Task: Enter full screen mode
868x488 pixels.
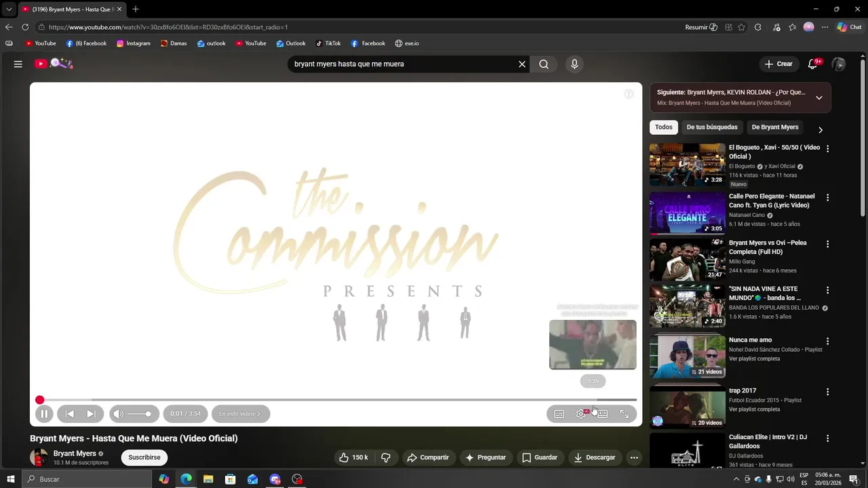Action: tap(624, 413)
